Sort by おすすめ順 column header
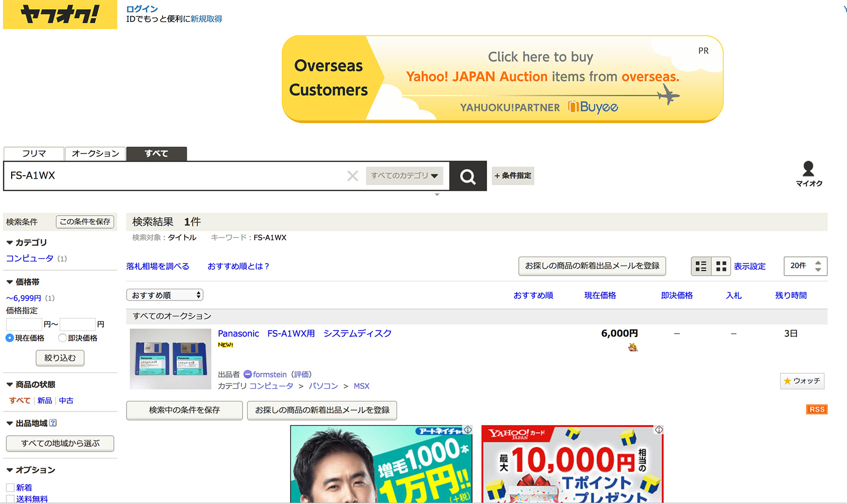This screenshot has width=847, height=504. pyautogui.click(x=533, y=296)
